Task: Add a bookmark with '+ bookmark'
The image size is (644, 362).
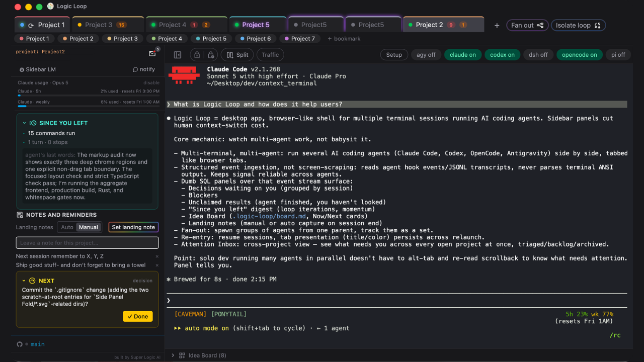Action: pos(344,39)
